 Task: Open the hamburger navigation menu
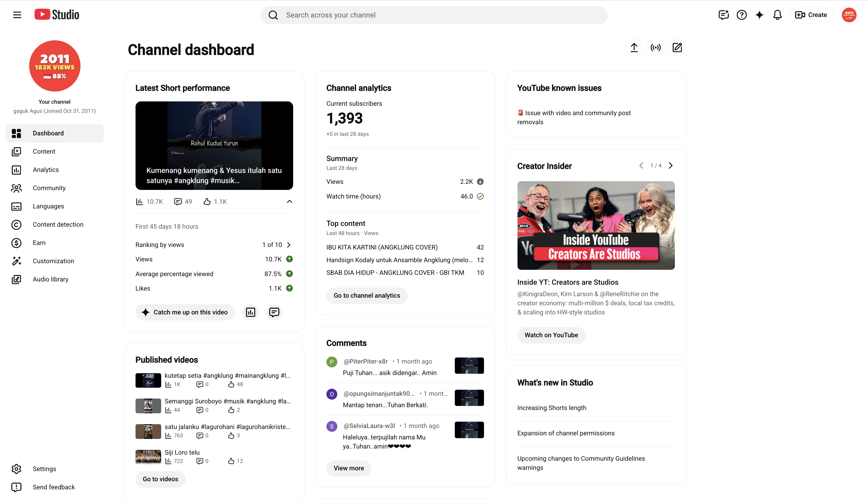pyautogui.click(x=17, y=15)
